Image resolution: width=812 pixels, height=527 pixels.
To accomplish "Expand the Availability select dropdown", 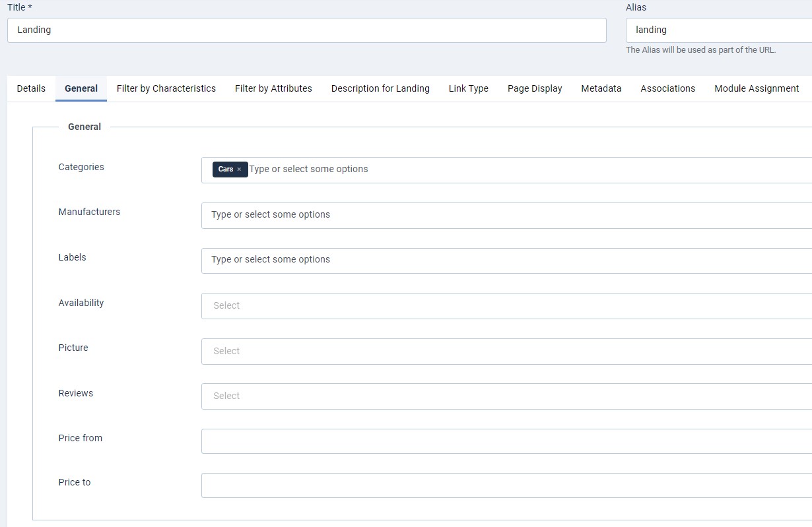I will click(x=506, y=306).
